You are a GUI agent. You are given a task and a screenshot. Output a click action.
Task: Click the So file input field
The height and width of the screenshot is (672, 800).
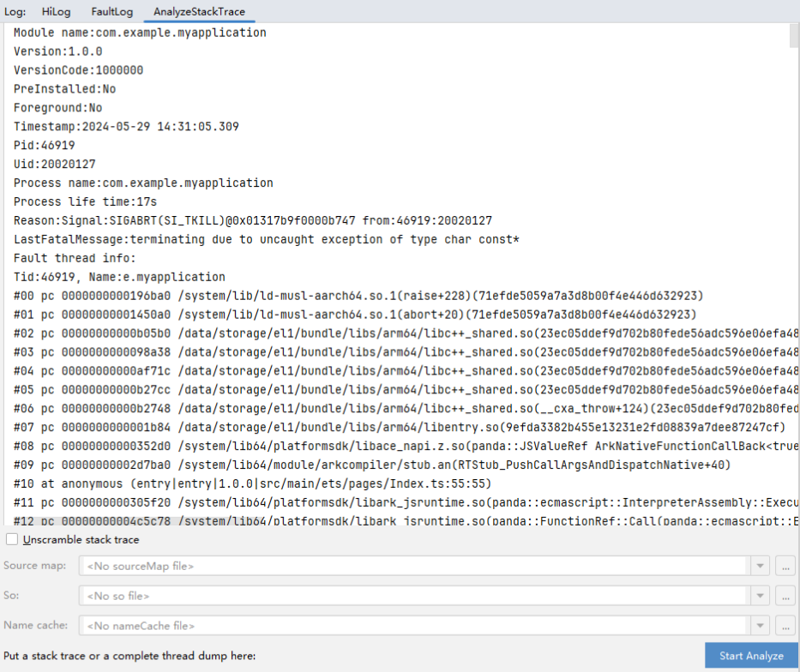tap(413, 596)
